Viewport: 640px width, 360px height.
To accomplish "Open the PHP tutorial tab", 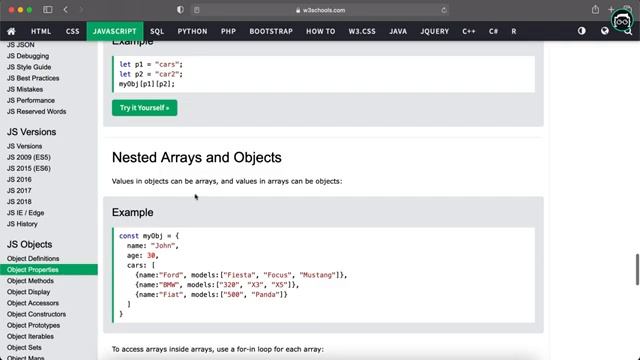I will coord(228,31).
